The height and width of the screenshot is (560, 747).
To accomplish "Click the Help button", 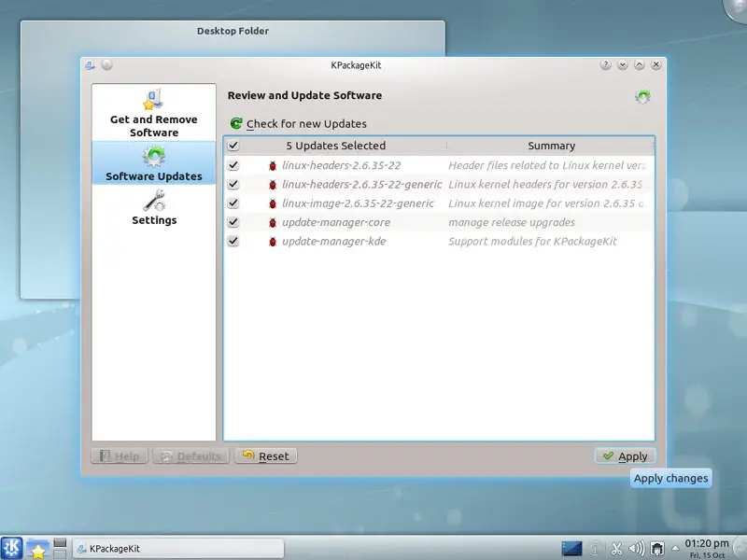I will point(120,456).
